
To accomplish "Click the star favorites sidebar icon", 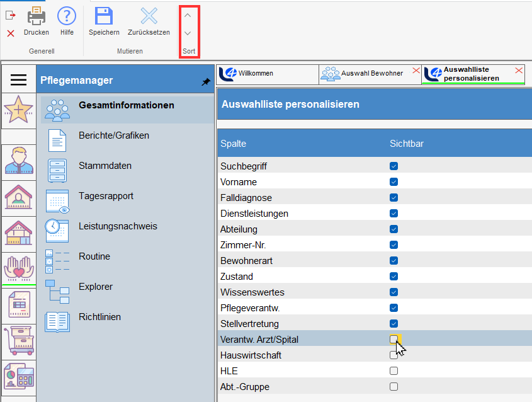I will pyautogui.click(x=19, y=110).
